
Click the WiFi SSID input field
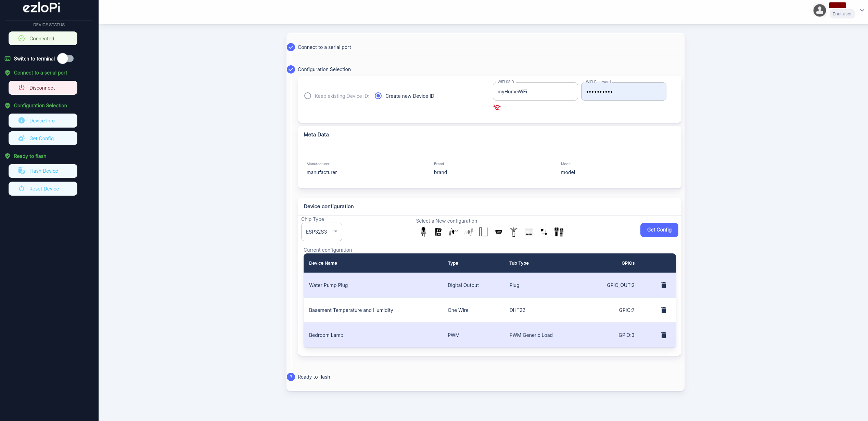[x=535, y=92]
